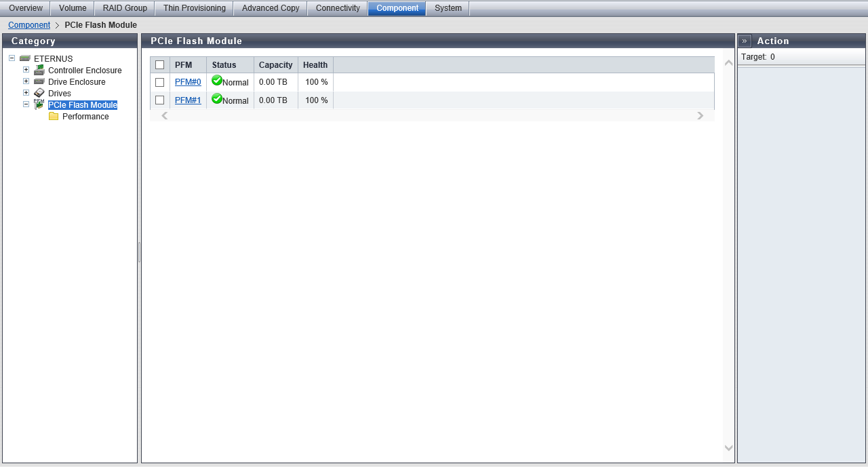This screenshot has width=868, height=468.
Task: Click the ETERNUS storage system icon
Action: click(x=25, y=59)
